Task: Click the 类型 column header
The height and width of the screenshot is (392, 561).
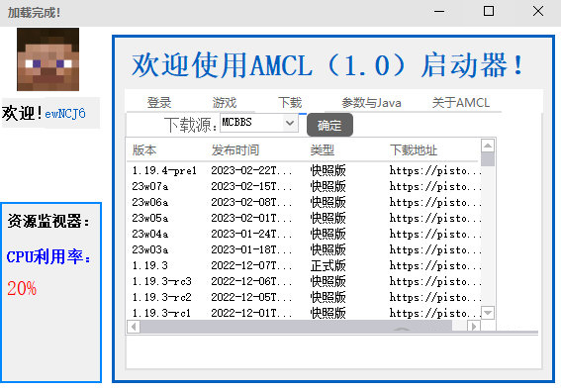Action: tap(323, 150)
